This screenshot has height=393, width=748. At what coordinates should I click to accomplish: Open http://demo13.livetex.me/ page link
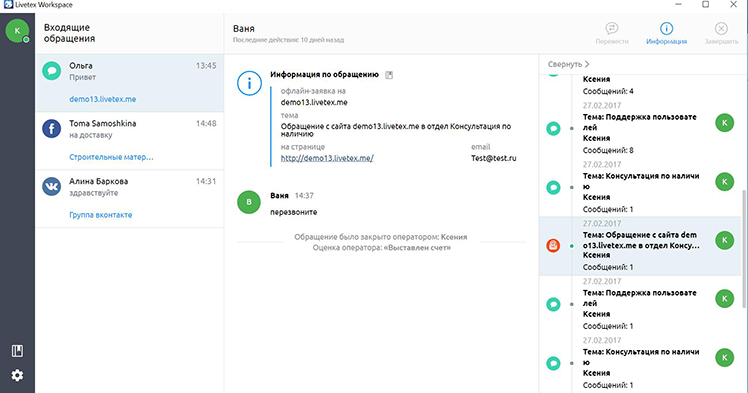[x=327, y=158]
